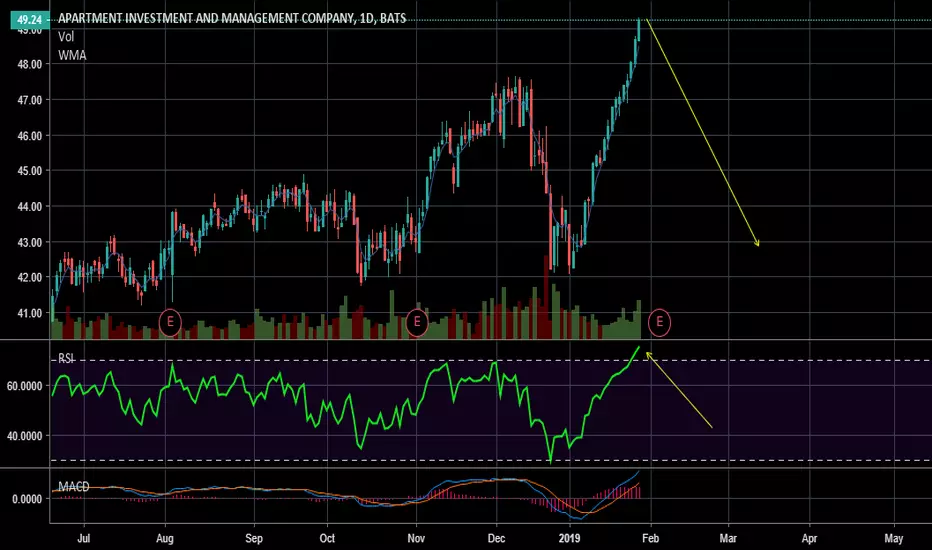This screenshot has height=550, width=932.
Task: Select the MACD indicator label
Action: pyautogui.click(x=74, y=487)
